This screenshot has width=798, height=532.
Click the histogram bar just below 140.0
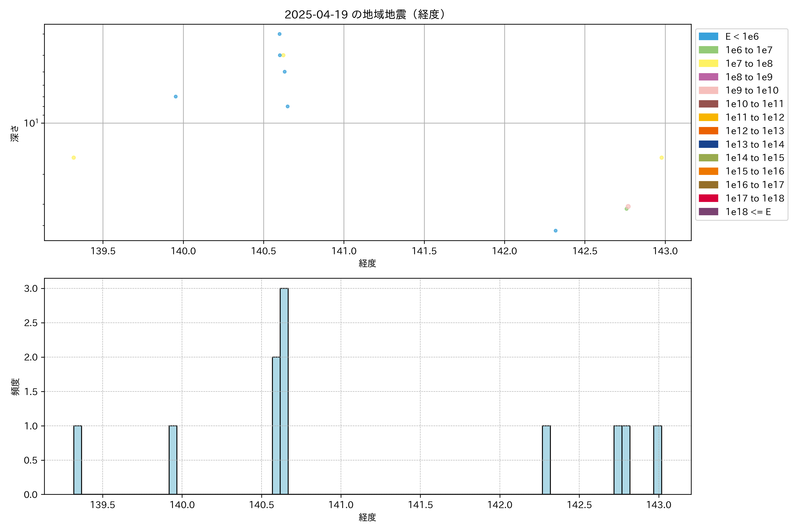(173, 460)
